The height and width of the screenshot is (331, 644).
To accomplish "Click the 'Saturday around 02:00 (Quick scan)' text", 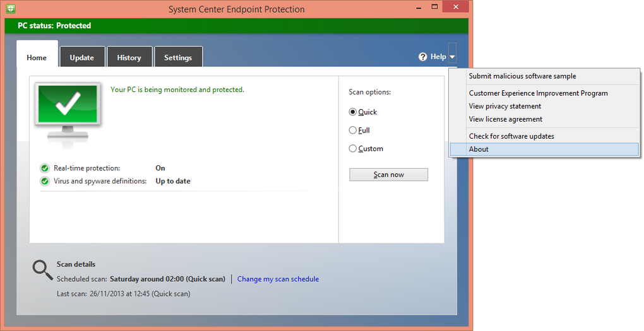I will pos(167,279).
